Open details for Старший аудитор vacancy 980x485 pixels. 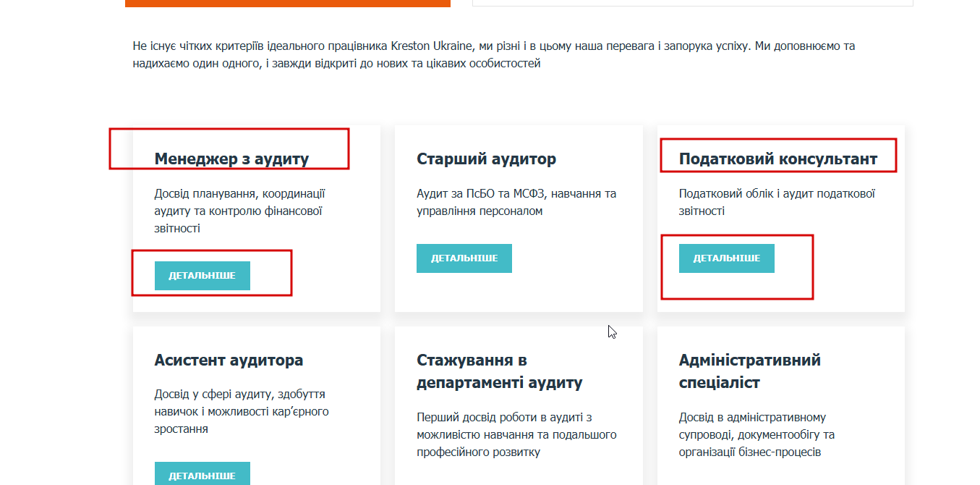(x=464, y=258)
